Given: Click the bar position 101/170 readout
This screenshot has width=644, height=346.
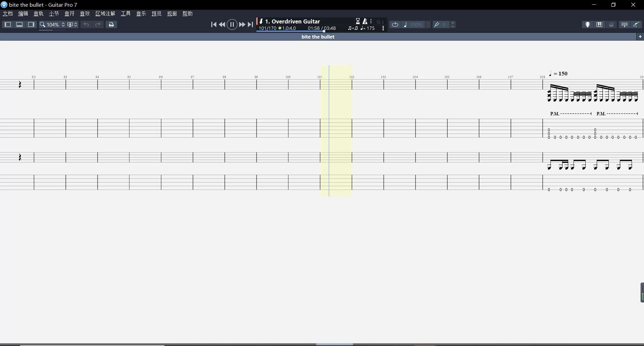Looking at the screenshot, I should point(267,28).
